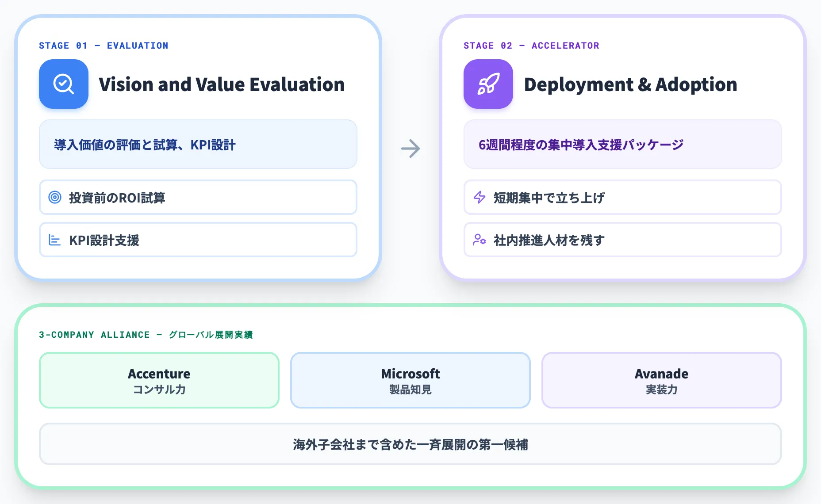Select the 短期集中で立ち上げ row
The width and height of the screenshot is (821, 504).
tap(623, 197)
